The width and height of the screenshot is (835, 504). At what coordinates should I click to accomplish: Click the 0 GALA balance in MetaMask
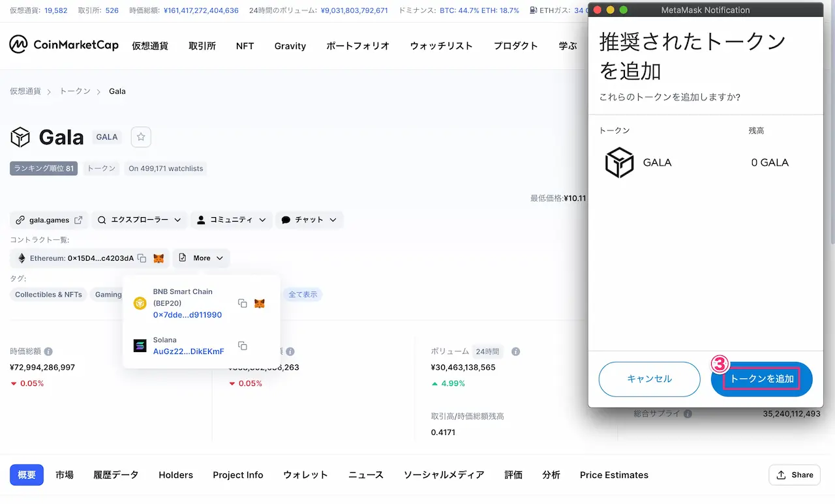click(x=770, y=162)
